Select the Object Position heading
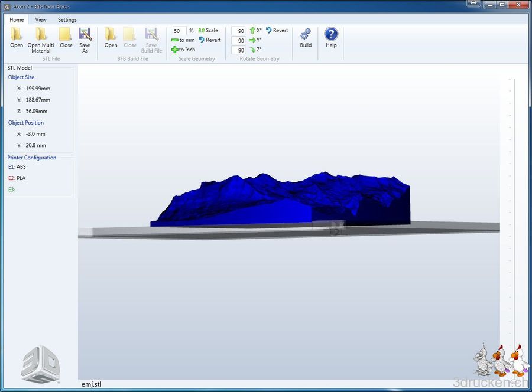Viewport: 532px width, 392px height. click(x=26, y=123)
